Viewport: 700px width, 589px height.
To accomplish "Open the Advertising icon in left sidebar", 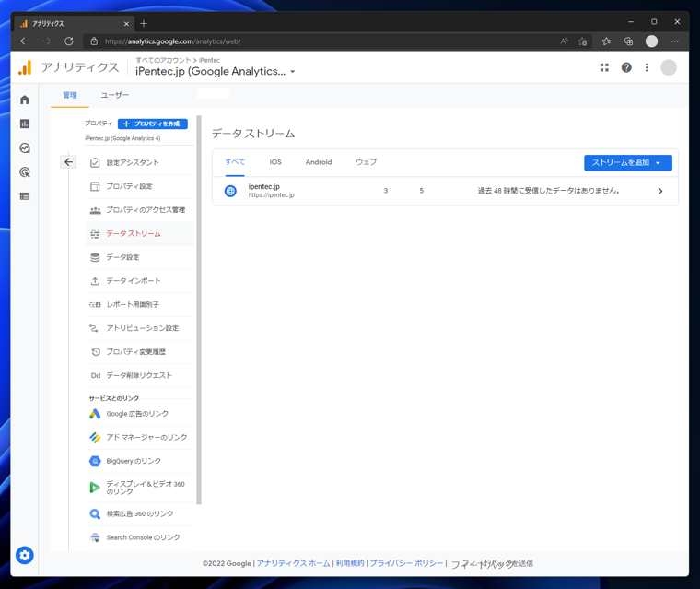I will coord(25,172).
